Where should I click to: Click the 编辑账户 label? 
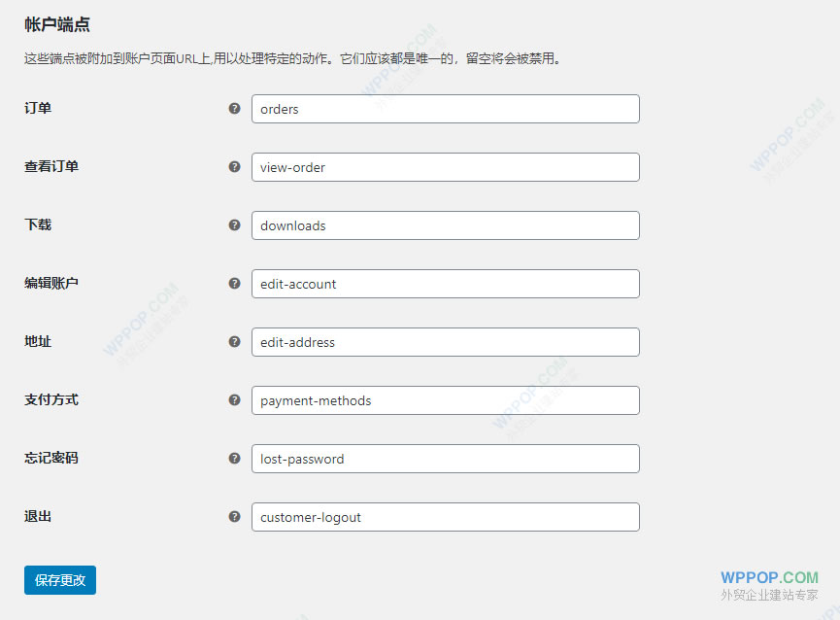[x=50, y=284]
